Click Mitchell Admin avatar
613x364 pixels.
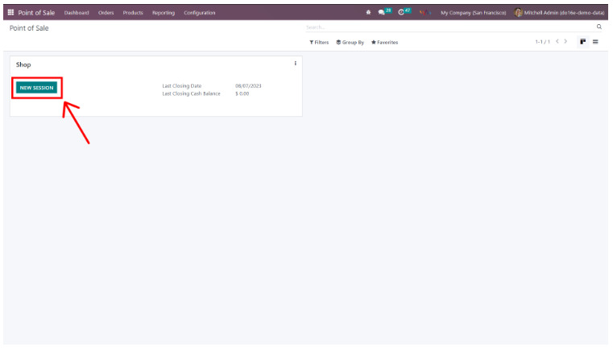pyautogui.click(x=519, y=13)
